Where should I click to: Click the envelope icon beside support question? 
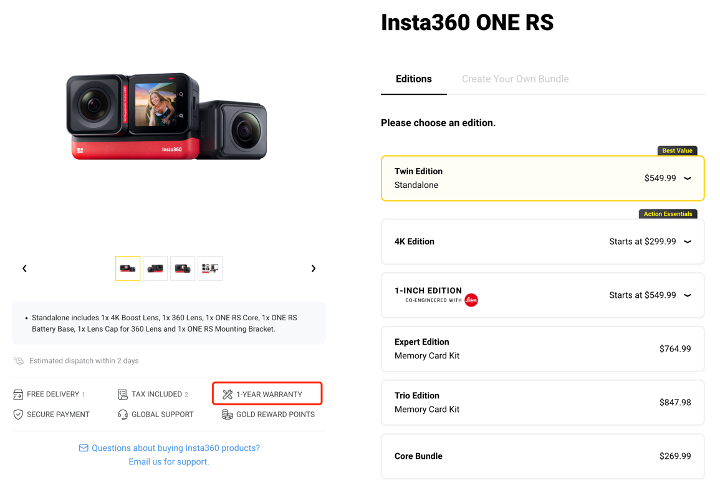[84, 448]
